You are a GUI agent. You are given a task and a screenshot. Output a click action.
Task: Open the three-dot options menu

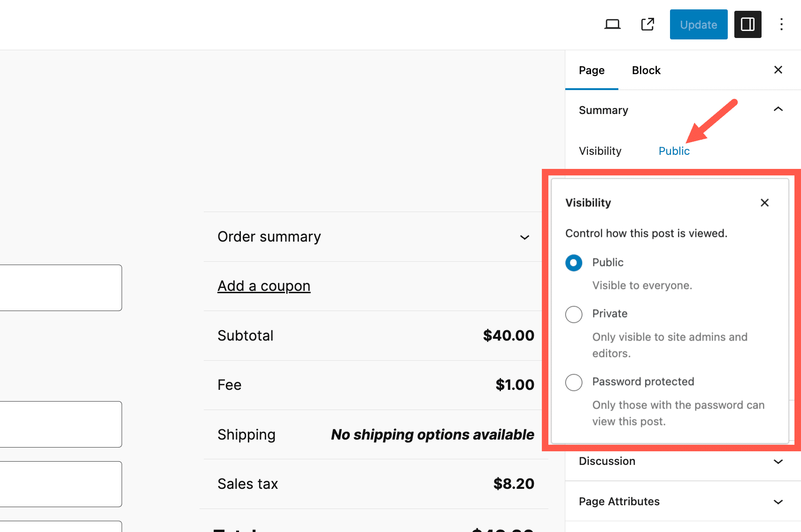781,24
